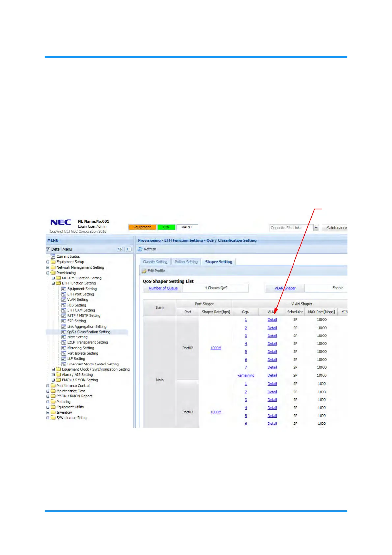Screen dimensions: 392x555
Task: Select Maintenance Test in the menu tree
Action: click(70, 391)
